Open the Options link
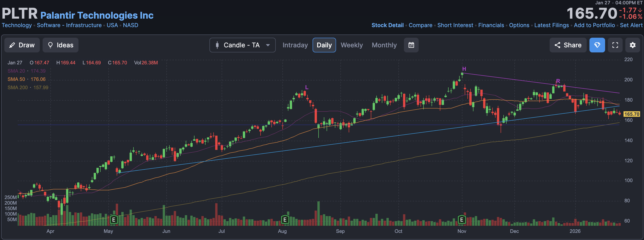The width and height of the screenshot is (644, 240). tap(519, 25)
